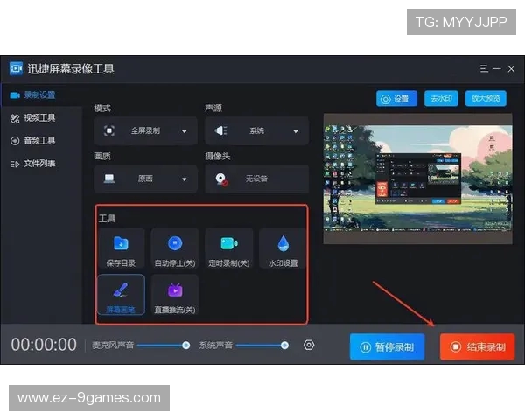Adjust the 麦克风声音 volume slider
This screenshot has height=420, width=525.
click(x=164, y=346)
